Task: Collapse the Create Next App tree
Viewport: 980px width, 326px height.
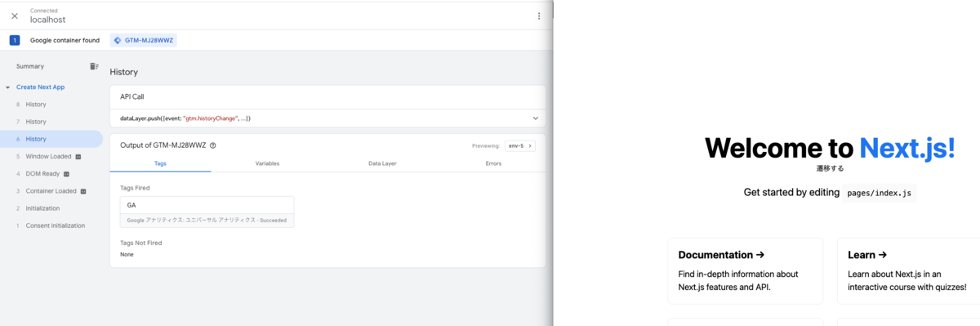Action: click(7, 87)
